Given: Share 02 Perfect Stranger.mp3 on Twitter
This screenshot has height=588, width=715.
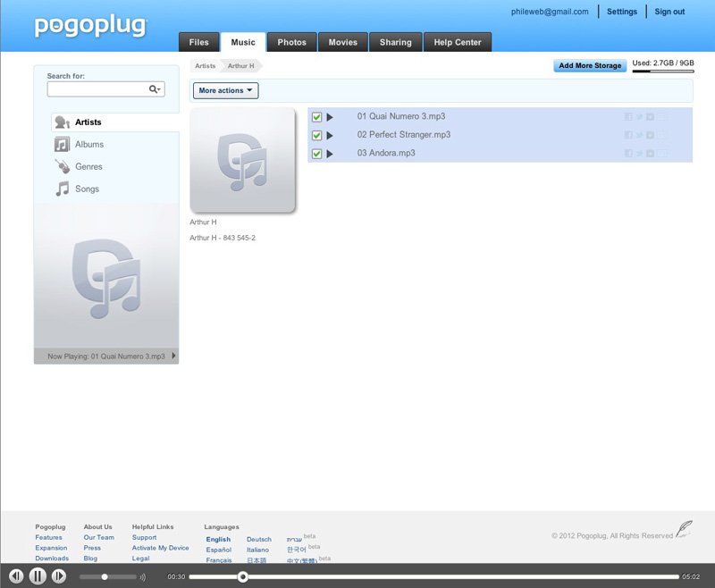Looking at the screenshot, I should click(x=639, y=136).
